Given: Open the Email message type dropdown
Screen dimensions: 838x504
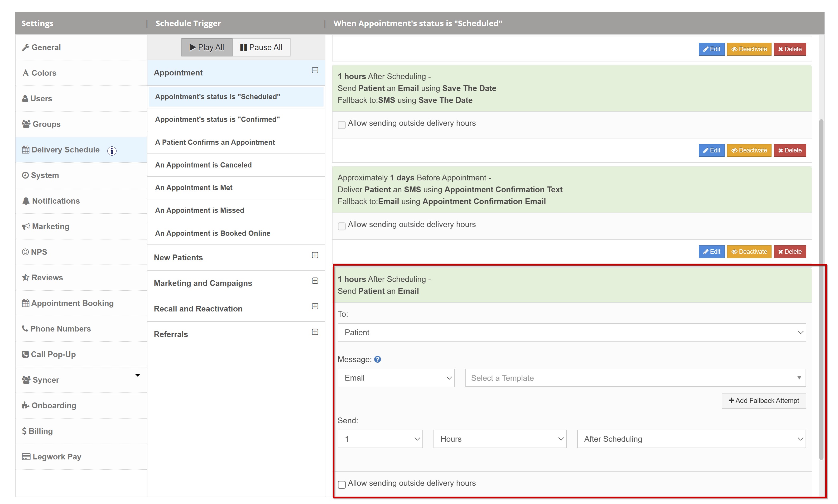Looking at the screenshot, I should [x=396, y=378].
